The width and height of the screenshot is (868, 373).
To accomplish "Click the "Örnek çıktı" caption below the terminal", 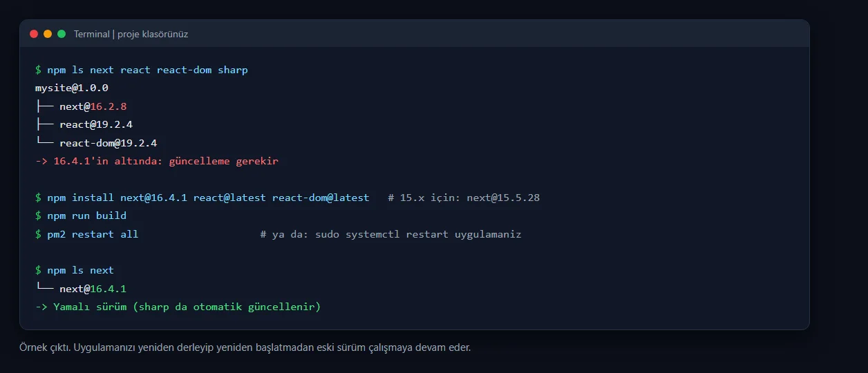I will 245,347.
